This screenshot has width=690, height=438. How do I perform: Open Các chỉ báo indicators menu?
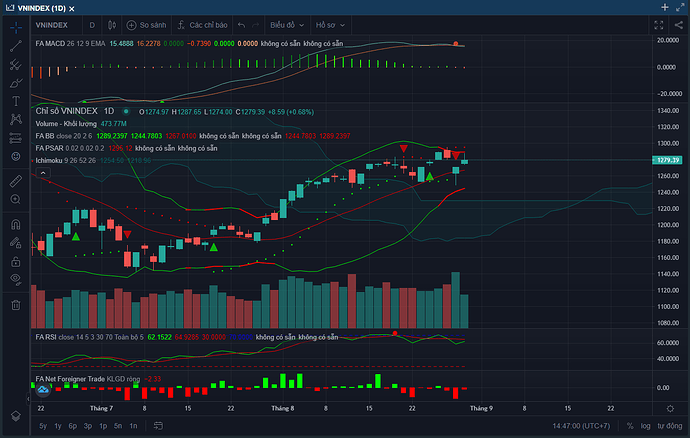click(203, 25)
